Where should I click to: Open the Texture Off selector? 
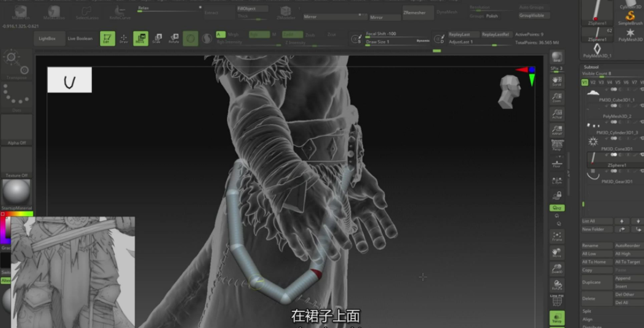17,162
